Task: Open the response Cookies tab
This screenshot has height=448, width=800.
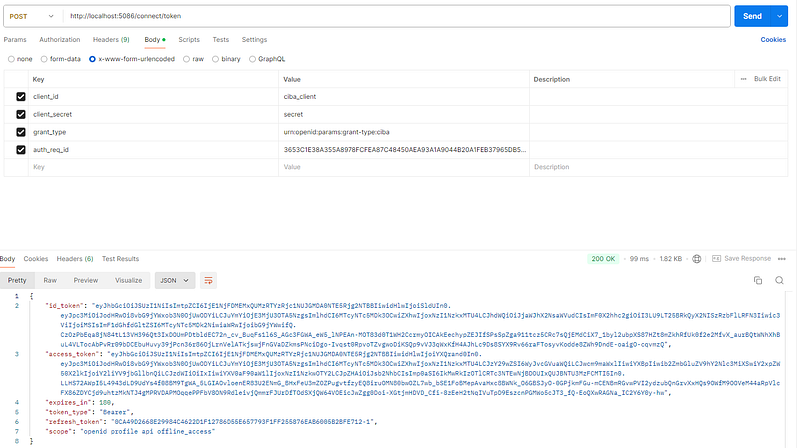Action: pyautogui.click(x=36, y=259)
